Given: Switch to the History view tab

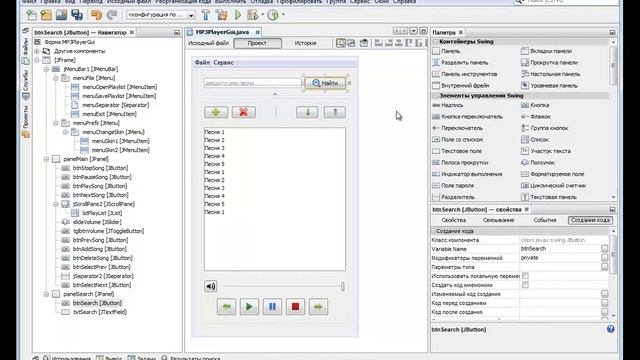Looking at the screenshot, I should click(305, 43).
